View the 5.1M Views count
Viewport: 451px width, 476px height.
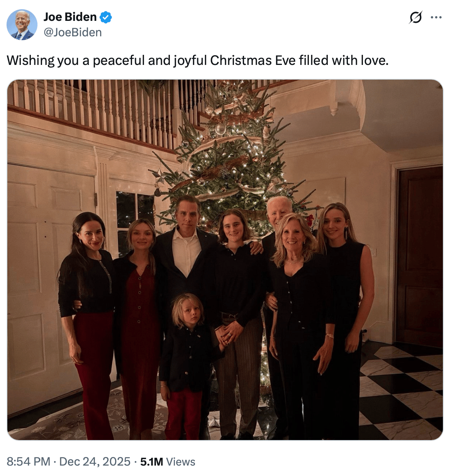pos(151,462)
